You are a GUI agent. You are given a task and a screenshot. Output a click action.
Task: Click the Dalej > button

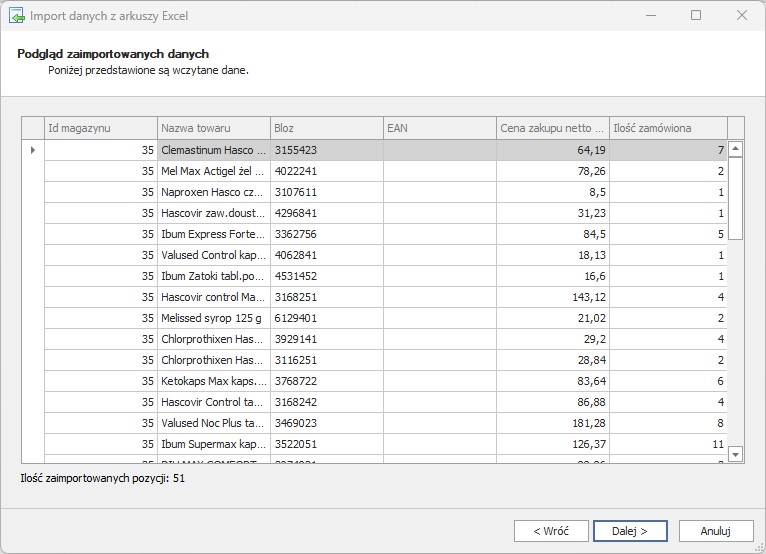[x=629, y=531]
